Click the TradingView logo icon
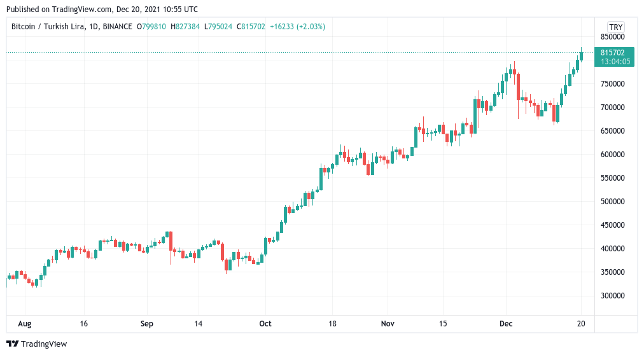 point(12,344)
